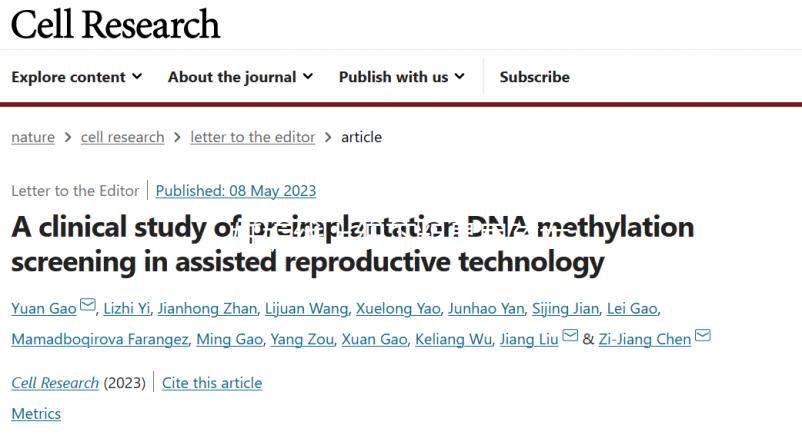Open the Metrics link
Viewport: 802px width, 445px height.
36,413
